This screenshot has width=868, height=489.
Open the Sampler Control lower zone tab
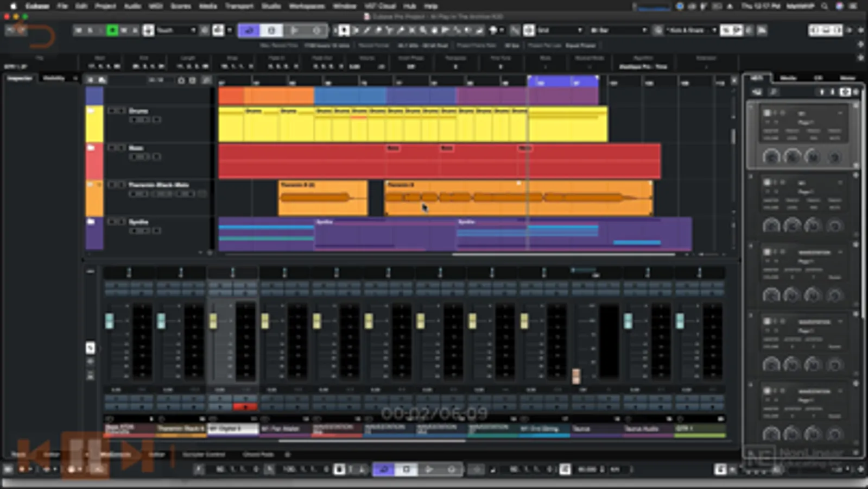[204, 454]
